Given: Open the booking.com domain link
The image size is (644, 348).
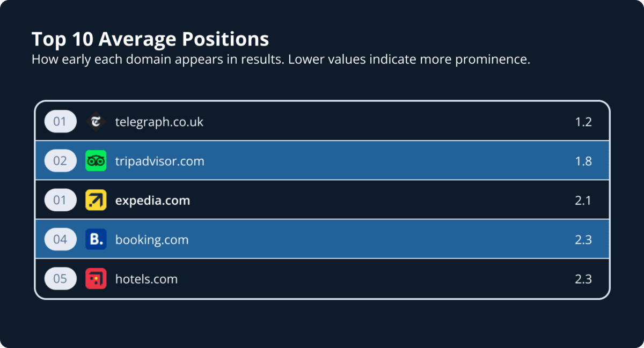Looking at the screenshot, I should [152, 239].
